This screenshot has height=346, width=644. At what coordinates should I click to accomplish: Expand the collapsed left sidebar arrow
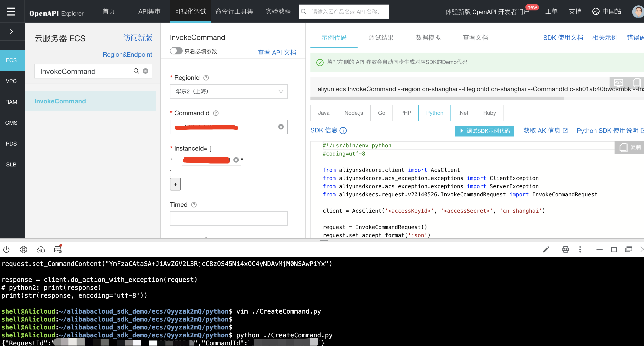point(11,32)
